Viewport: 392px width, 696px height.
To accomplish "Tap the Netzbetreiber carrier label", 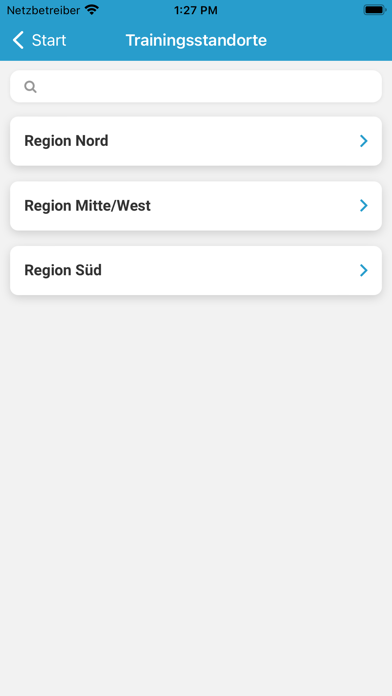I will [x=43, y=10].
